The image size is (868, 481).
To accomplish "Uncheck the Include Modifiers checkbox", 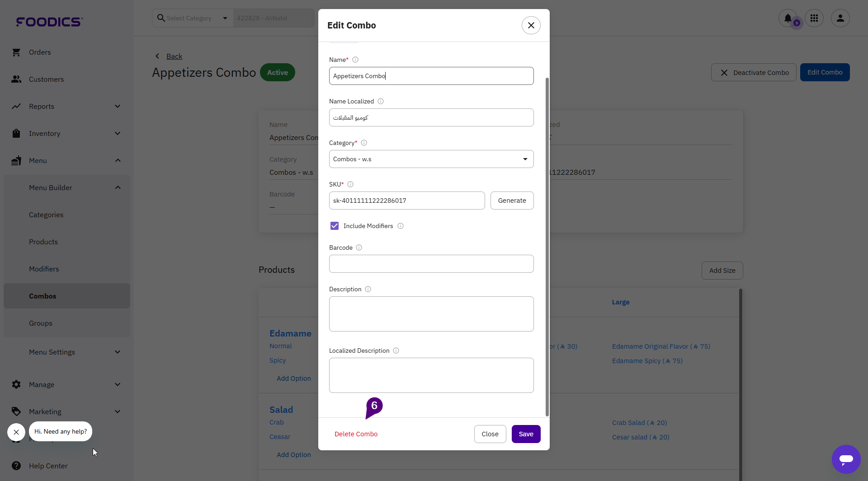I will (x=335, y=226).
